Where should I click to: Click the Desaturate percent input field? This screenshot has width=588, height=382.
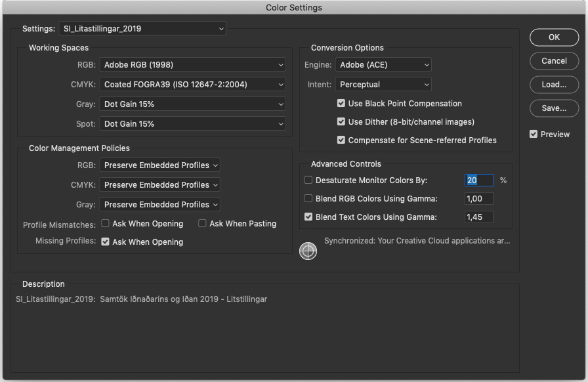[x=479, y=180]
